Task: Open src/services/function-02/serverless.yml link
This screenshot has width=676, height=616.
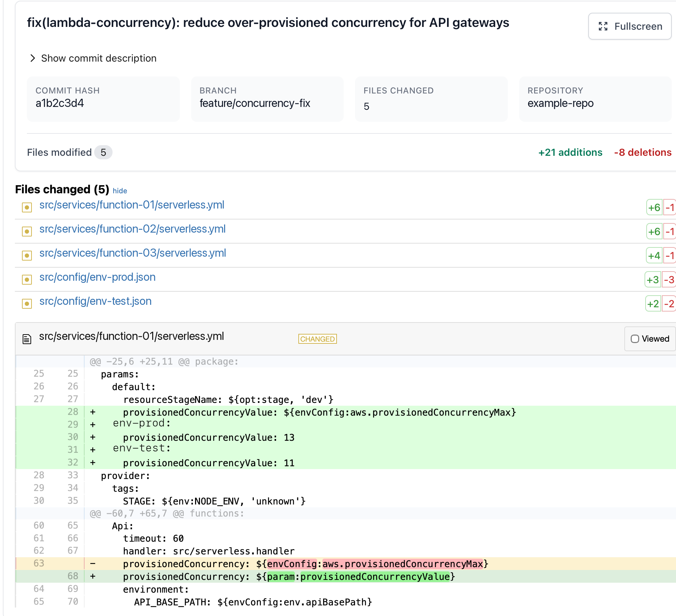Action: point(132,229)
